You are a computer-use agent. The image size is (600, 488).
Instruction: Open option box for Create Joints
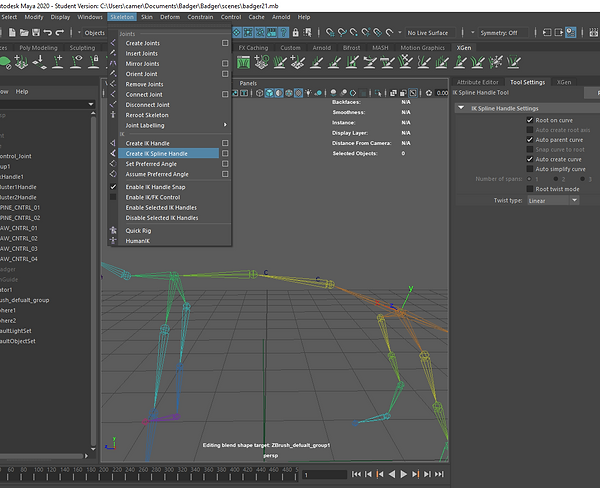pos(225,43)
